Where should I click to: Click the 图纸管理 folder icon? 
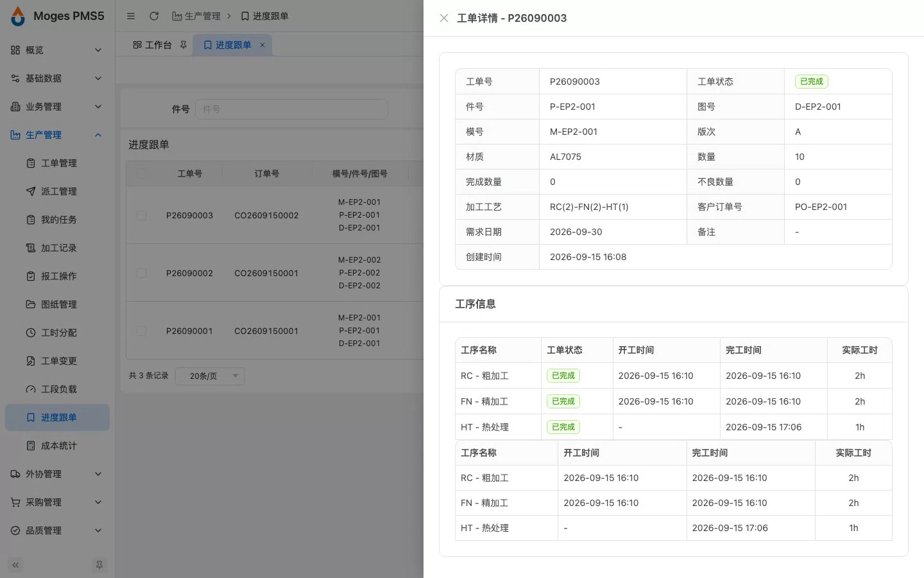coord(31,304)
